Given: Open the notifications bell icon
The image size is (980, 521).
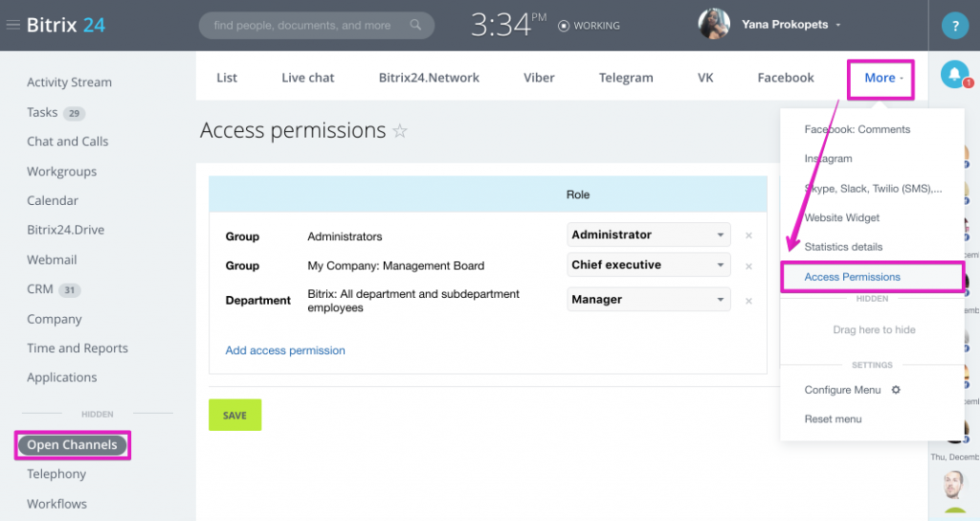Looking at the screenshot, I should pyautogui.click(x=954, y=74).
